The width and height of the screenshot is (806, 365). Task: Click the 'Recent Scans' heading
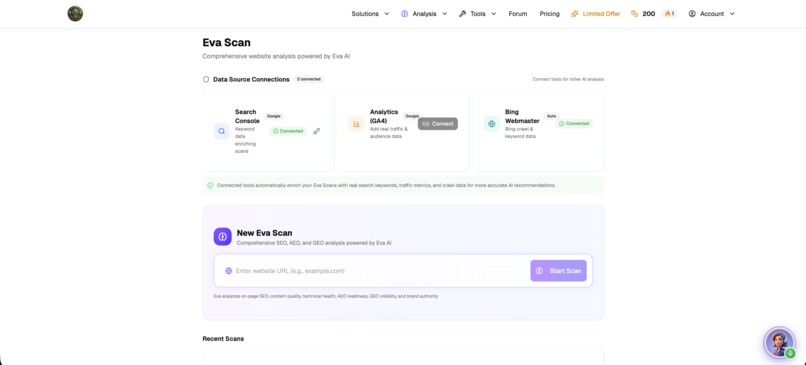223,339
